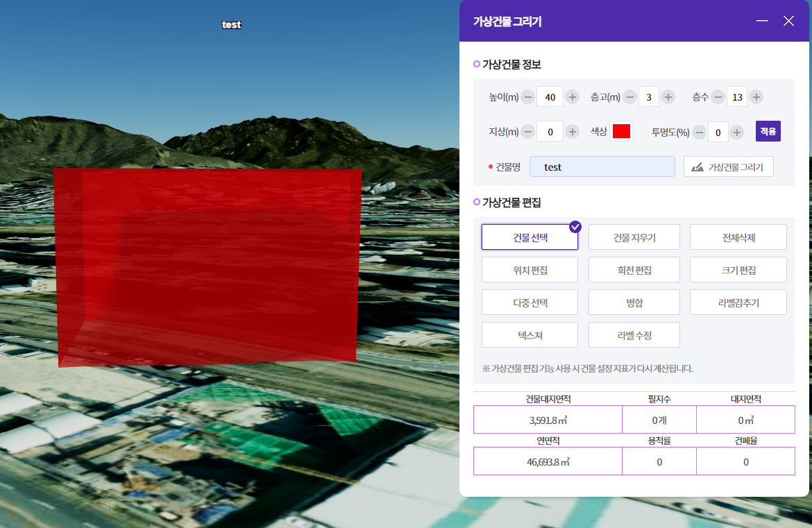This screenshot has height=528, width=812.
Task: Decrease the 높이(m) height value
Action: 527,97
